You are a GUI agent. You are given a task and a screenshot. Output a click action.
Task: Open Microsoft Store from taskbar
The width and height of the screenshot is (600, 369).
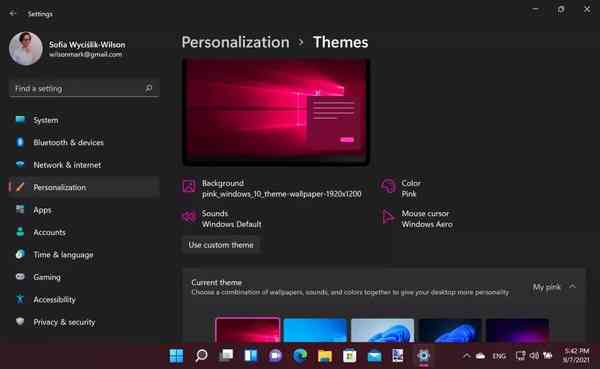click(x=349, y=356)
